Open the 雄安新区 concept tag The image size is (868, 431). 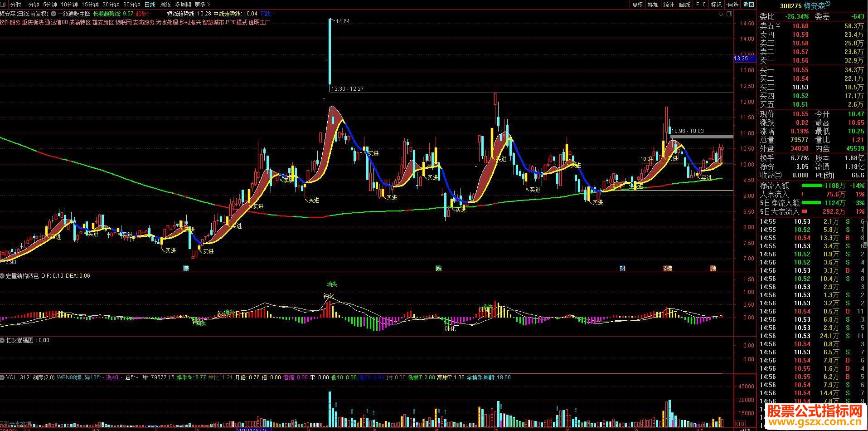[x=103, y=22]
